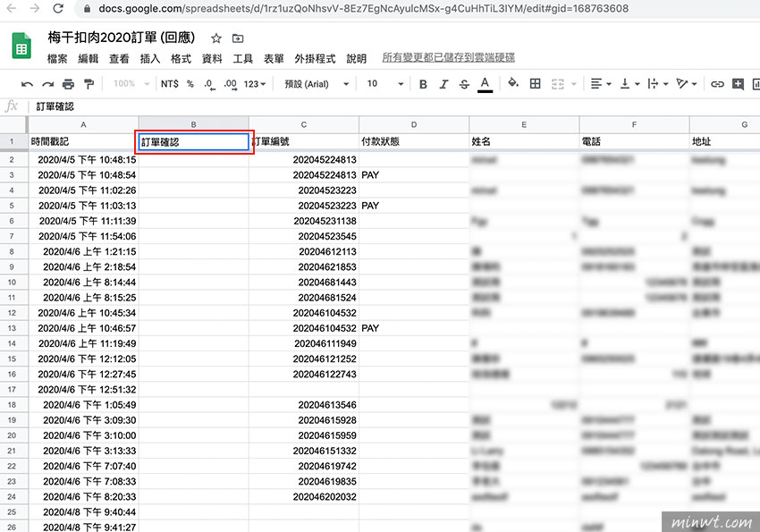Open text rotation dropdown

click(x=687, y=84)
